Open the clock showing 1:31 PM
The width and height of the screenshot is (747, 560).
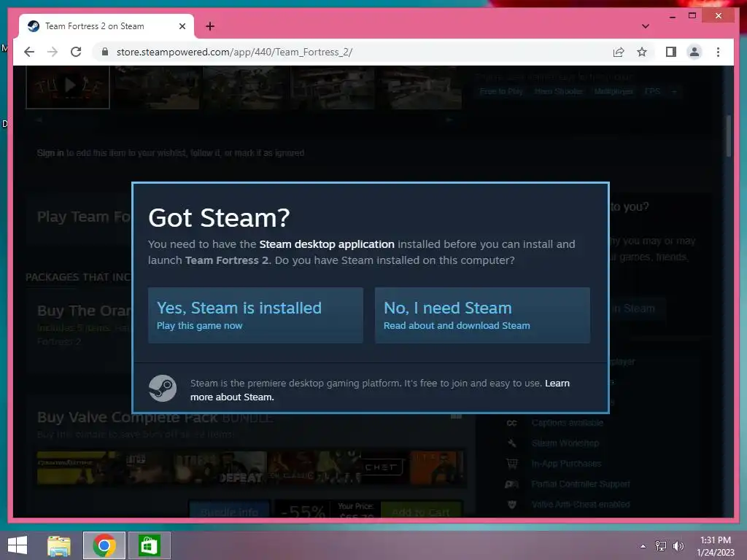pyautogui.click(x=715, y=546)
